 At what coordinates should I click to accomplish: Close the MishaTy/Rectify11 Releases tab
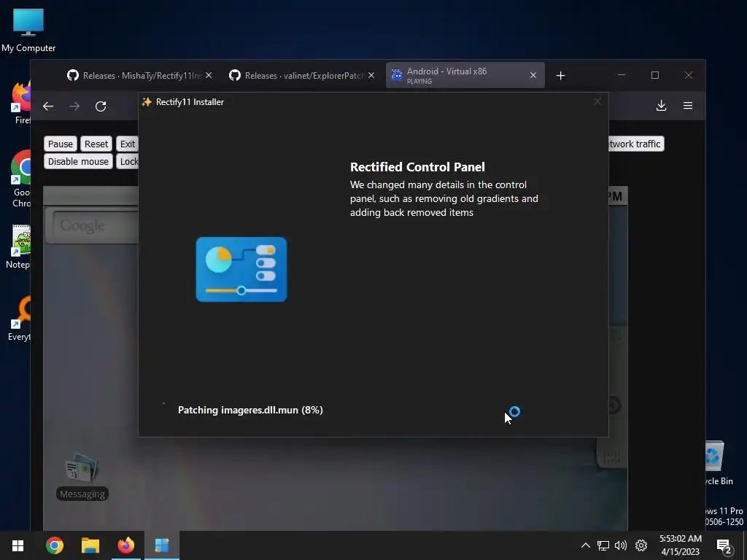(x=209, y=75)
